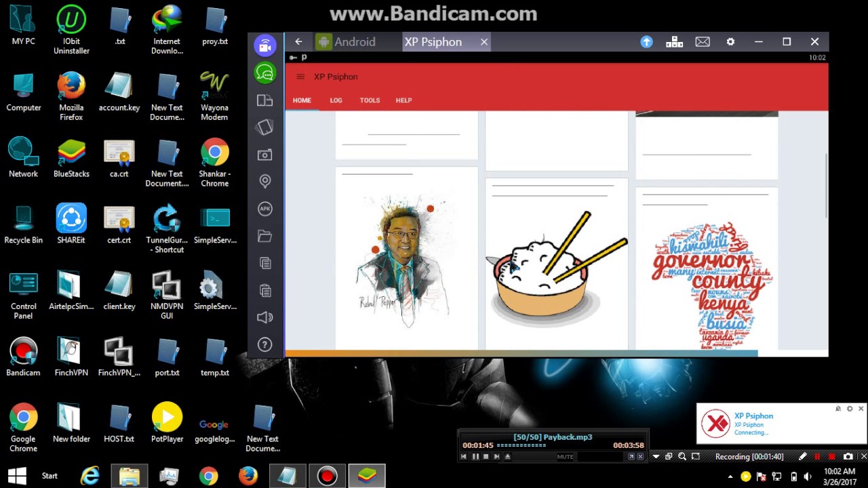This screenshot has height=488, width=868.
Task: Select the Bandicam desktop icon
Action: tap(23, 357)
